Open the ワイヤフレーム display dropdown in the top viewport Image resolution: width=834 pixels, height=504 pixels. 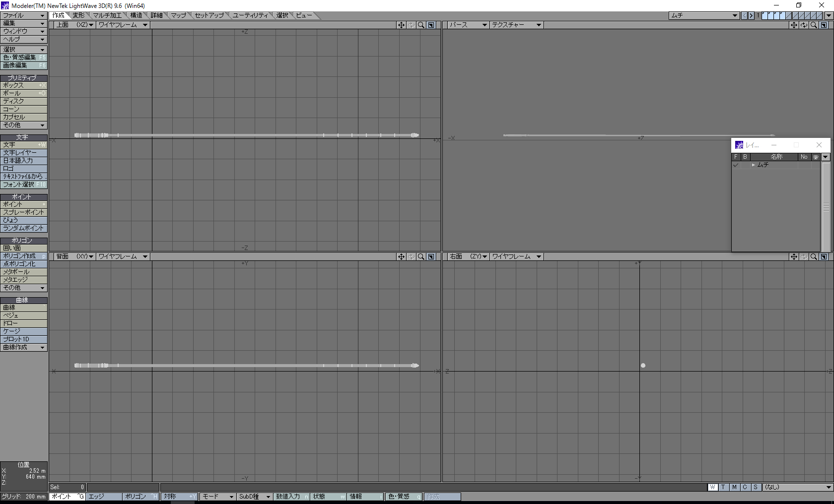pyautogui.click(x=123, y=25)
